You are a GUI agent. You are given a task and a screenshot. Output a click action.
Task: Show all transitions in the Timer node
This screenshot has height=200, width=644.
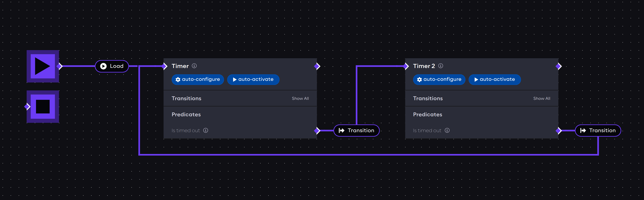coord(300,99)
